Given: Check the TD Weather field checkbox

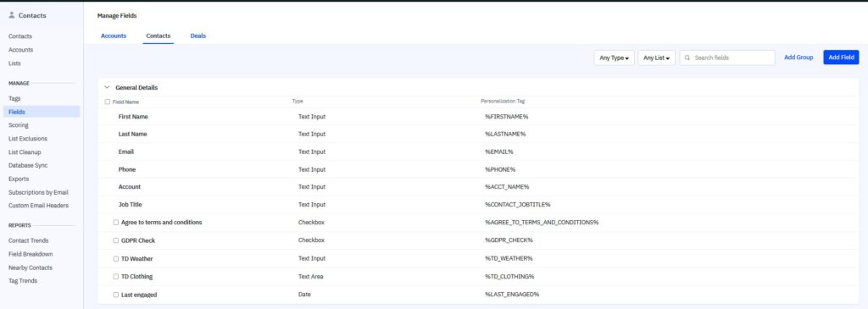Looking at the screenshot, I should tap(115, 258).
